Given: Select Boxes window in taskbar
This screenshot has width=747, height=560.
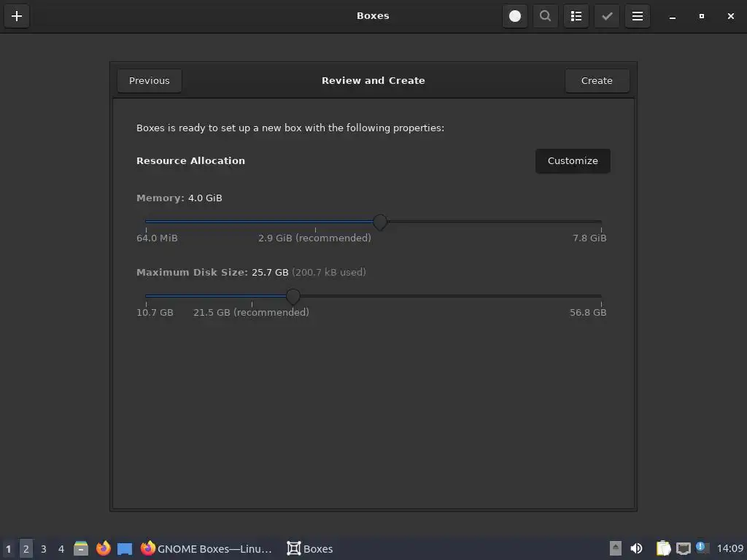Looking at the screenshot, I should 309,548.
